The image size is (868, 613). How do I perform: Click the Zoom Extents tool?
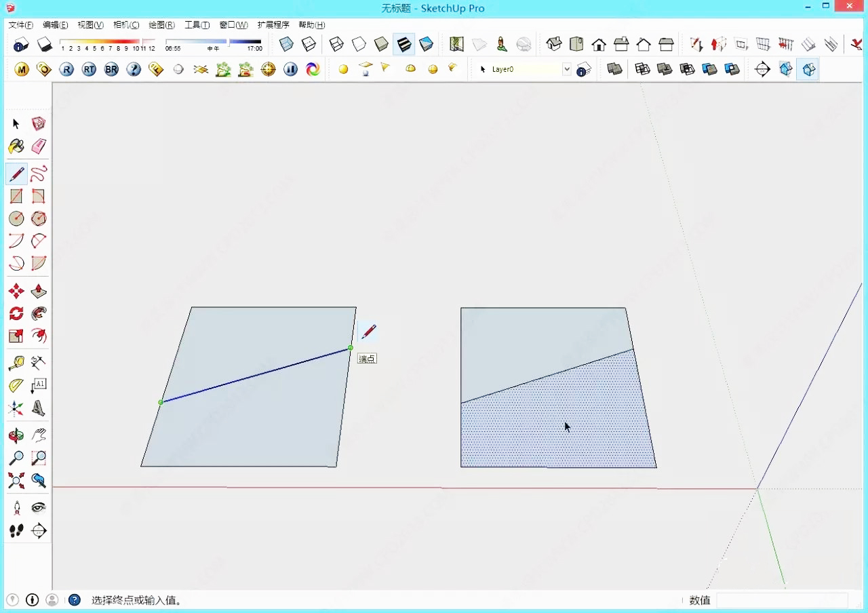coord(16,481)
